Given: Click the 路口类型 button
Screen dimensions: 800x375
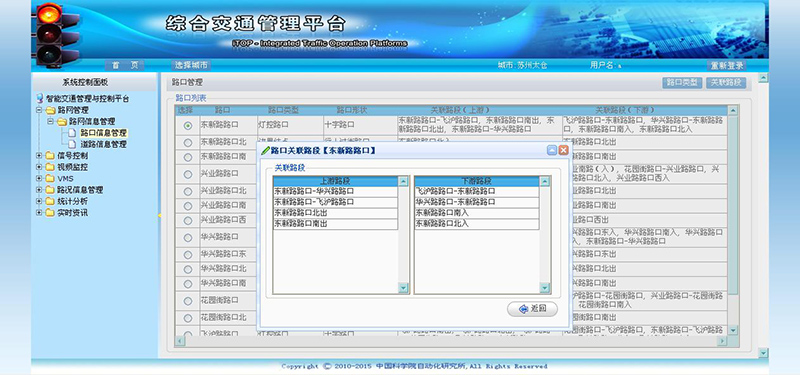Looking at the screenshot, I should (x=682, y=83).
